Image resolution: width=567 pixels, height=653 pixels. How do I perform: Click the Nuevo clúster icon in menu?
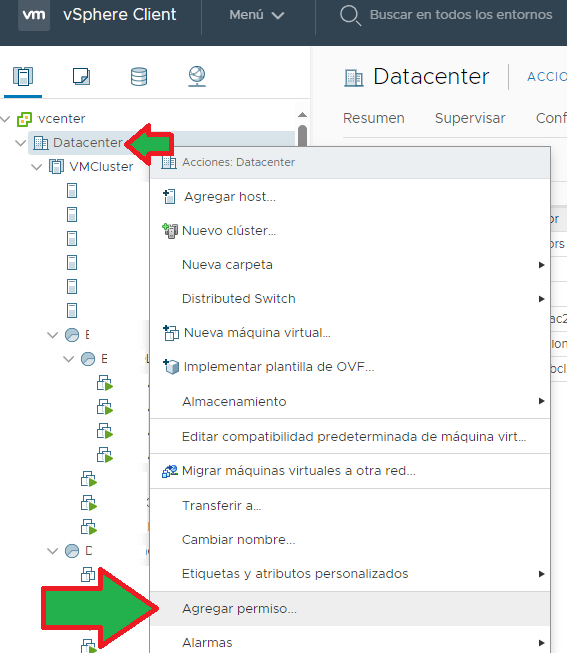(x=170, y=231)
